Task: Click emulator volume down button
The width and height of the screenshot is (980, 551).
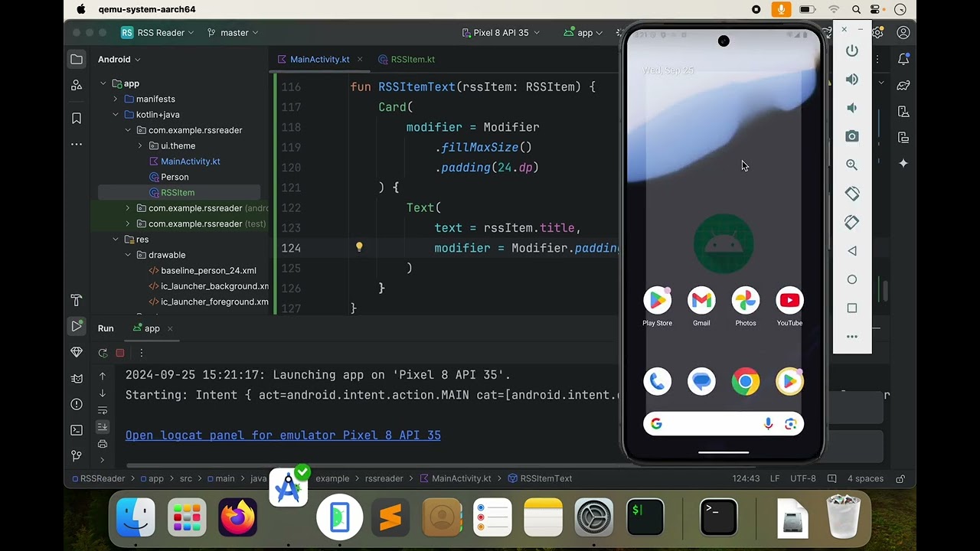Action: click(x=852, y=108)
